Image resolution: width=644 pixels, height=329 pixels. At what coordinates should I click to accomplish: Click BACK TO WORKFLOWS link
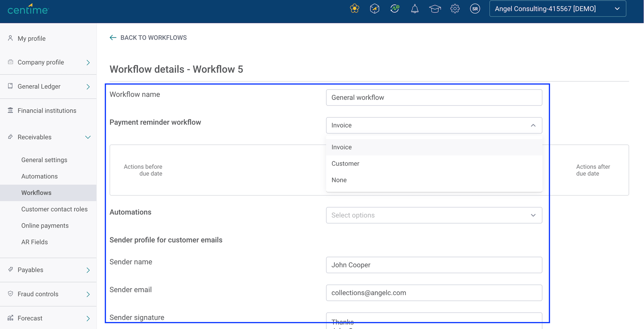[148, 37]
